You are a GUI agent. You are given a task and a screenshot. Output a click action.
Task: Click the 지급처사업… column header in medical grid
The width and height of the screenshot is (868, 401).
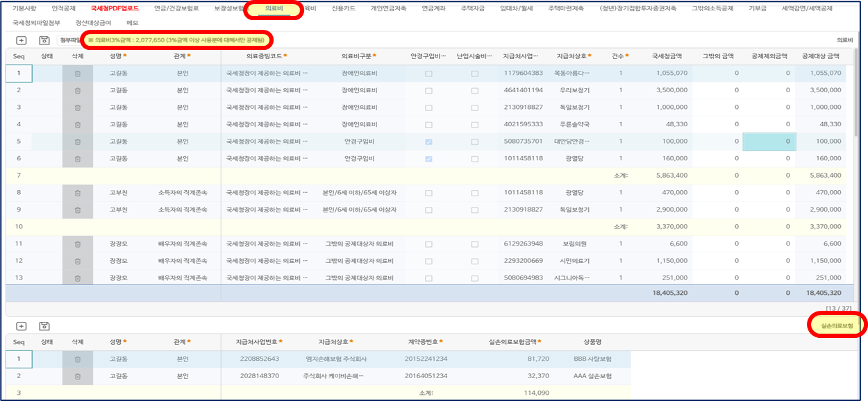(x=522, y=56)
